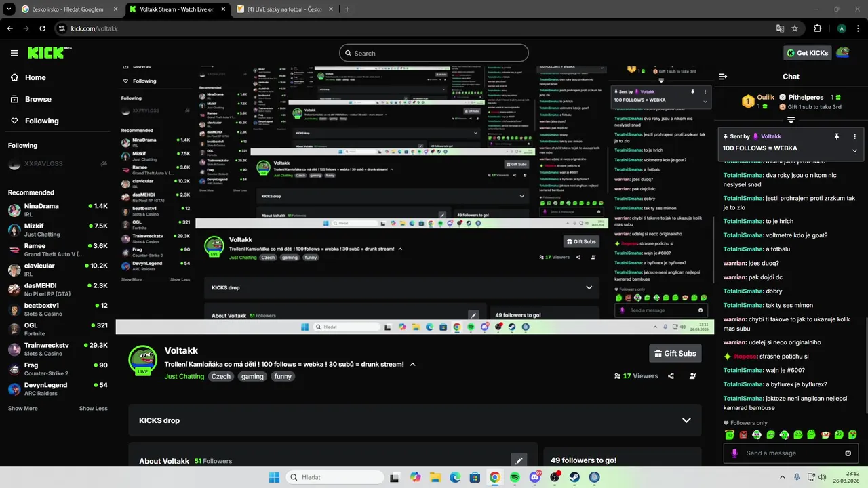The image size is (868, 488).
Task: Switch to the česko irsko Google tab
Action: coord(69,9)
